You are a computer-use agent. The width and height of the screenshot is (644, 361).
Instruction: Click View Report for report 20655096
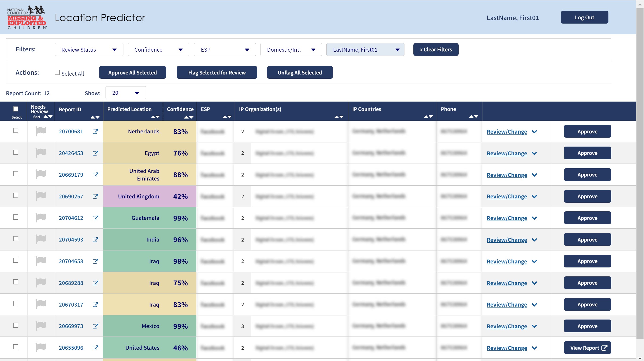(x=587, y=348)
